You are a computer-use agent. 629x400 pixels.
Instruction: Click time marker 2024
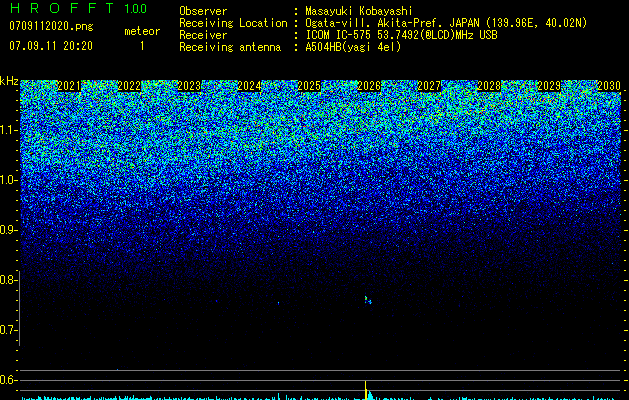coord(249,86)
